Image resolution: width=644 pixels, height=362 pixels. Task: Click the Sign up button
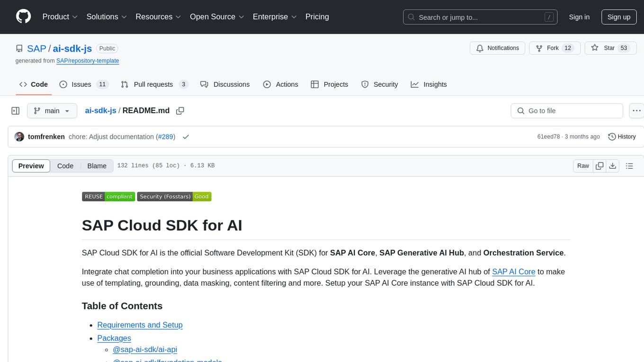pyautogui.click(x=619, y=17)
